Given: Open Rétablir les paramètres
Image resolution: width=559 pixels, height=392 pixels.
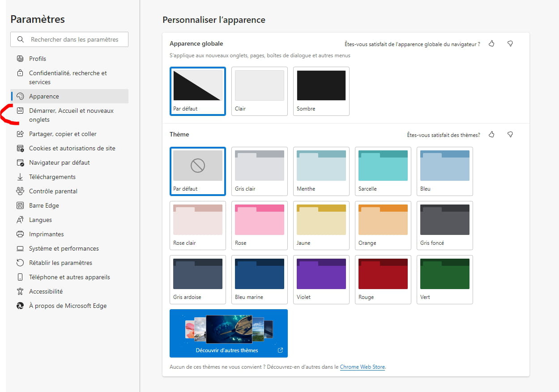Looking at the screenshot, I should 69,263.
